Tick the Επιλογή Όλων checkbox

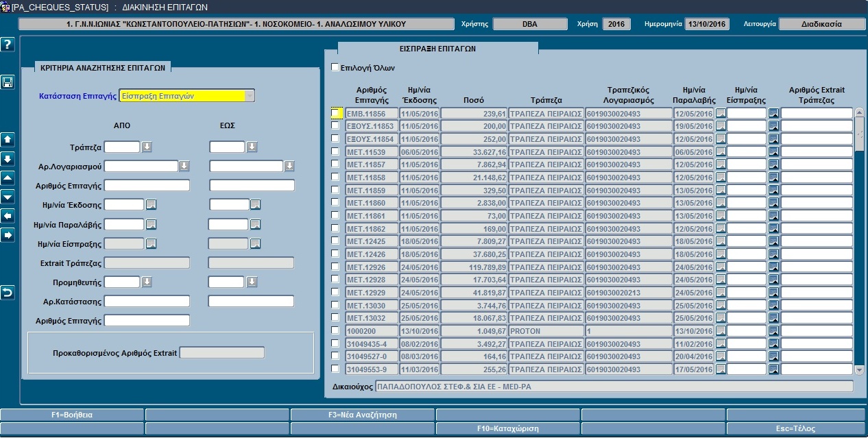point(335,67)
